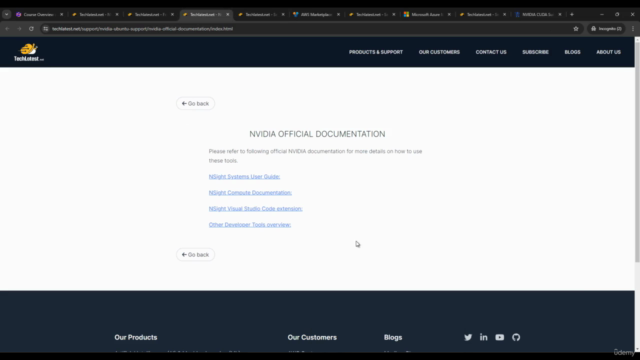This screenshot has height=360, width=640.
Task: Click the browser Forward arrow
Action: pyautogui.click(x=19, y=29)
